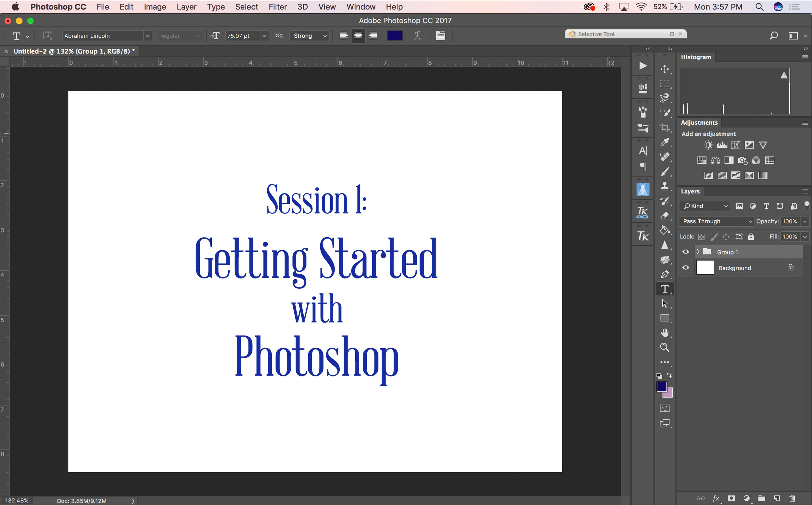The image size is (812, 505).
Task: Toggle lock image pixels
Action: click(x=714, y=237)
